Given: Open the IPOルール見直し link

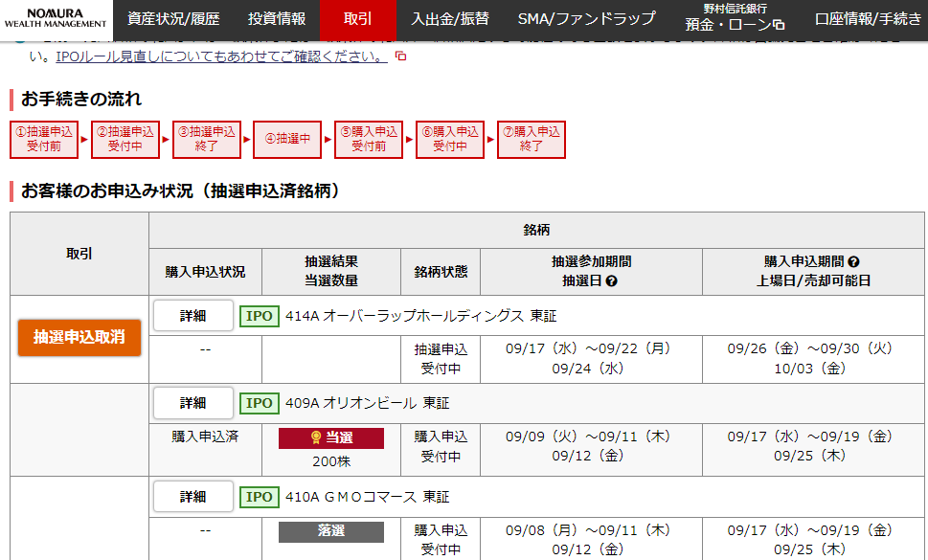Looking at the screenshot, I should coord(221,56).
